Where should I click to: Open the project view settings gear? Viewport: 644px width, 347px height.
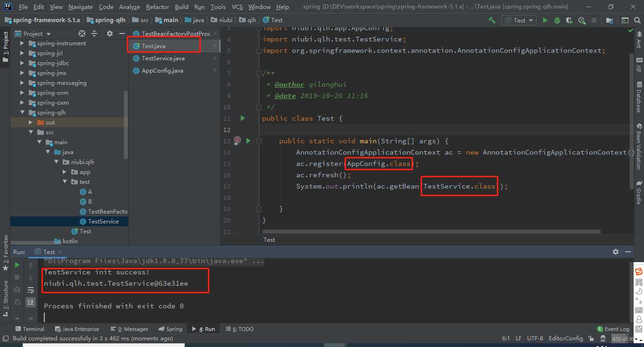(x=110, y=33)
